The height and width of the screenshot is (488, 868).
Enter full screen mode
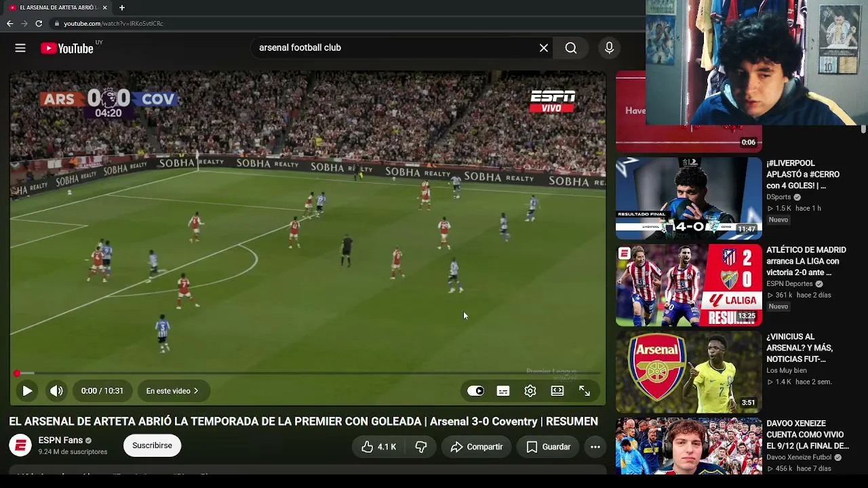coord(585,391)
